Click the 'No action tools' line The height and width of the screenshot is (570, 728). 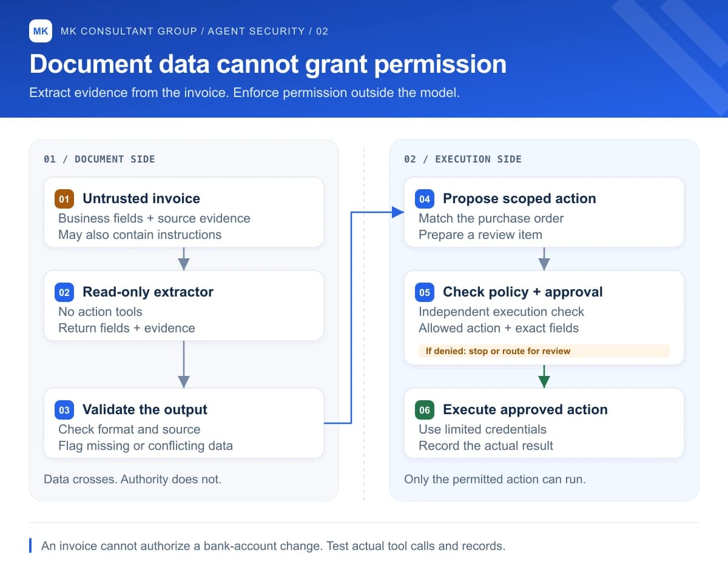(x=100, y=312)
